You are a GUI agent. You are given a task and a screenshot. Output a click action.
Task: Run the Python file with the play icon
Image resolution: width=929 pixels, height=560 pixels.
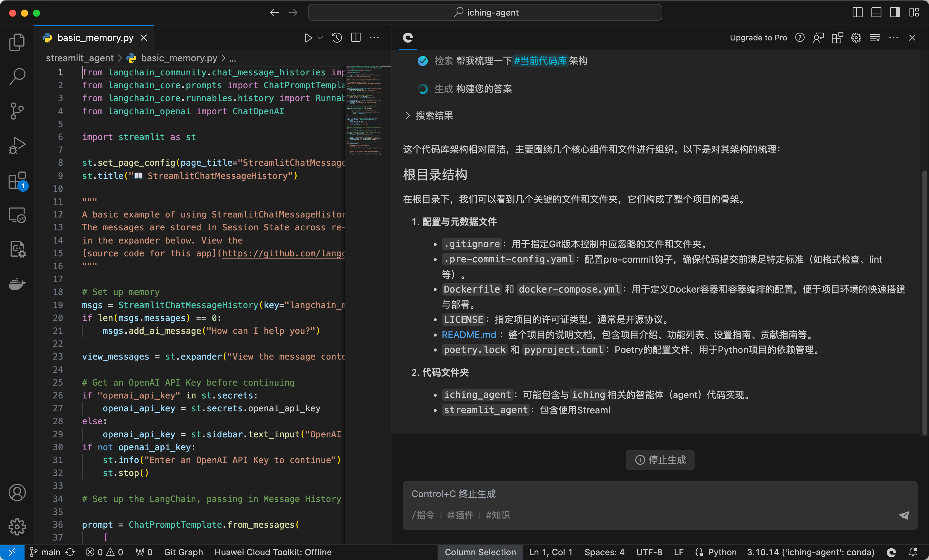click(308, 38)
